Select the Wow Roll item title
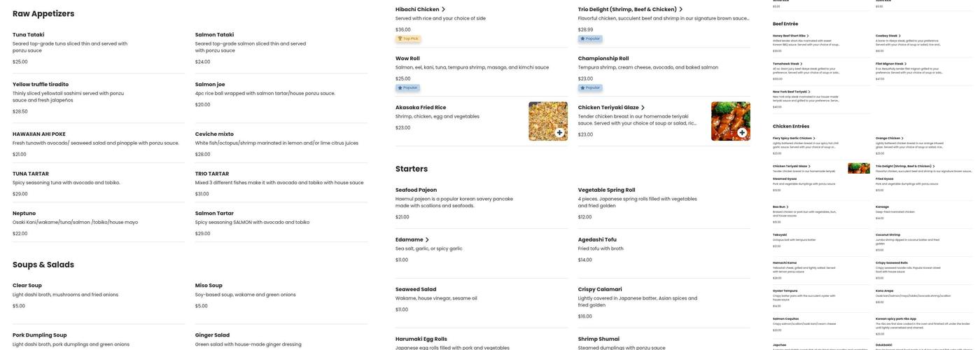 pos(407,58)
